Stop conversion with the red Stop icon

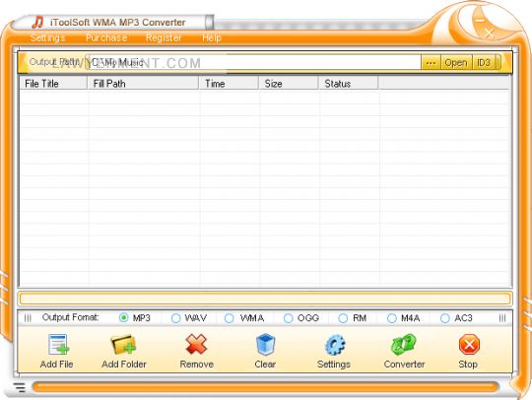[469, 345]
